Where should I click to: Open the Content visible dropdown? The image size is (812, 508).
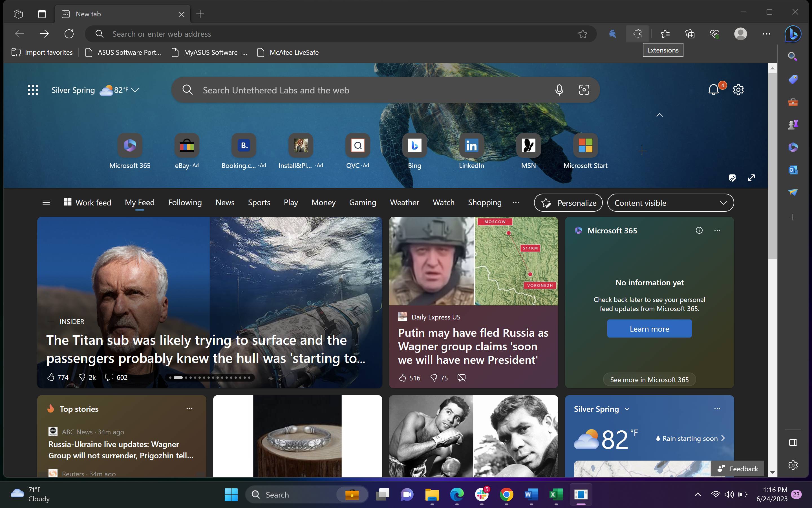click(x=670, y=203)
